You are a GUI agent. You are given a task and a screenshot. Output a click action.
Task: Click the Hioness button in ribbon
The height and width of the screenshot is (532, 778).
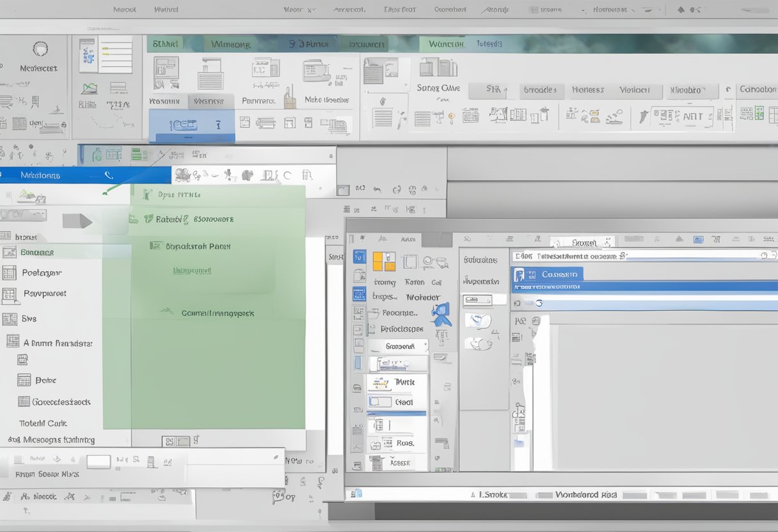coord(587,90)
